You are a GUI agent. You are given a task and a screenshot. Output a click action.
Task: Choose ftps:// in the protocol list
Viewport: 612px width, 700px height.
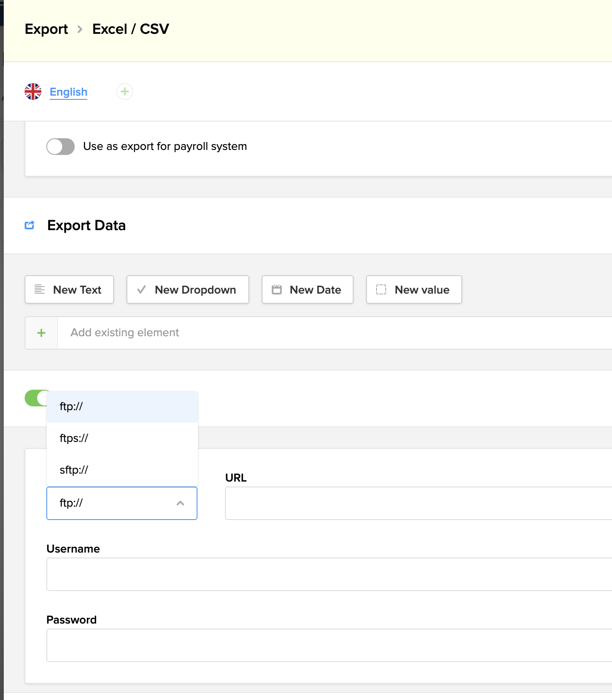click(x=122, y=438)
